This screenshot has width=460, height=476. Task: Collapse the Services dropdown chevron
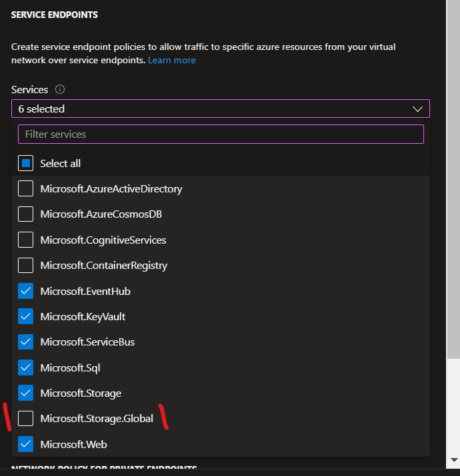[x=417, y=109]
